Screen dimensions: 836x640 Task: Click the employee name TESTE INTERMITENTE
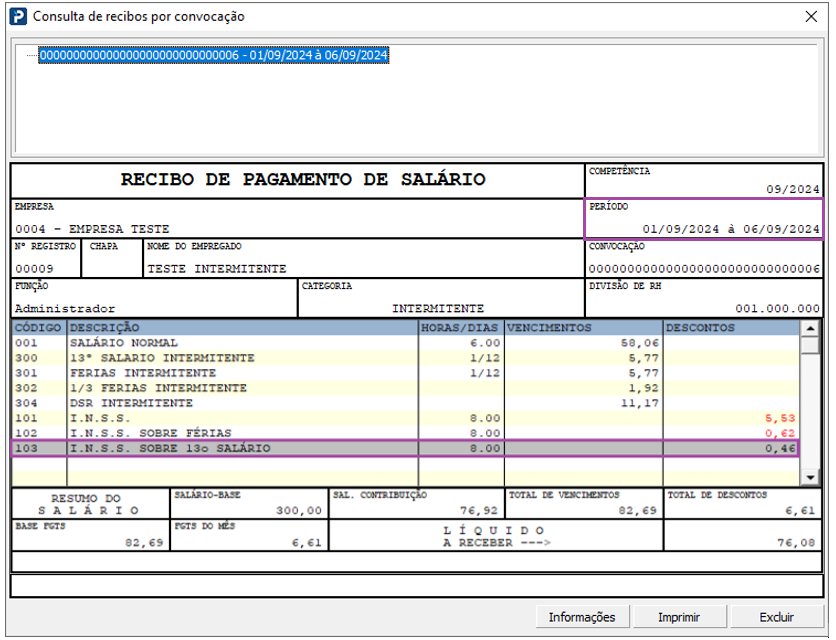217,269
